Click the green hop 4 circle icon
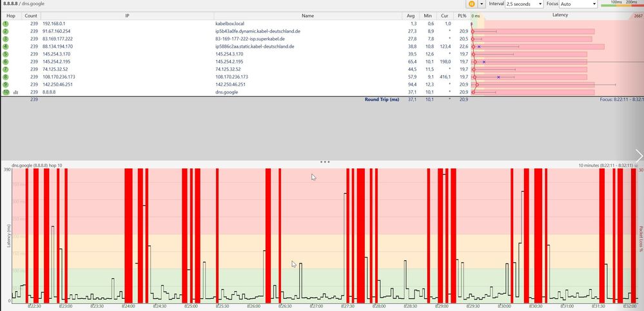The width and height of the screenshot is (644, 311). coord(5,46)
